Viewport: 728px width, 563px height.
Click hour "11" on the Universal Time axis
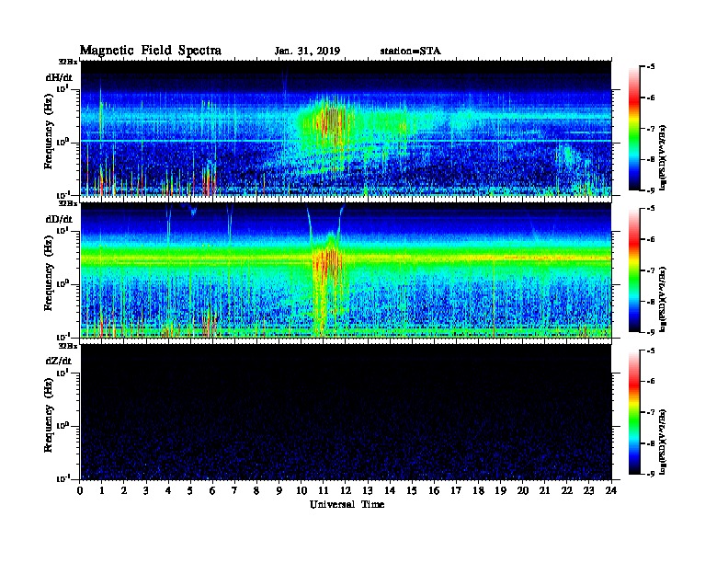(x=324, y=491)
